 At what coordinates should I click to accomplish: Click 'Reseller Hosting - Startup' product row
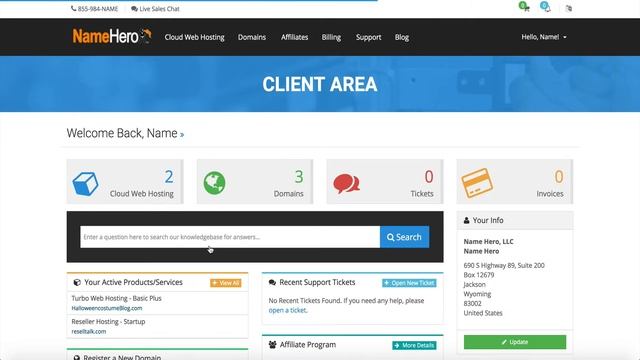[x=108, y=322]
